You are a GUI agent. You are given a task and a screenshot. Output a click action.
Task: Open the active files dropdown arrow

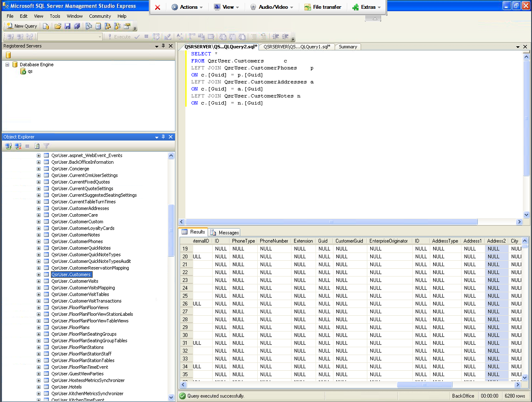pos(518,47)
